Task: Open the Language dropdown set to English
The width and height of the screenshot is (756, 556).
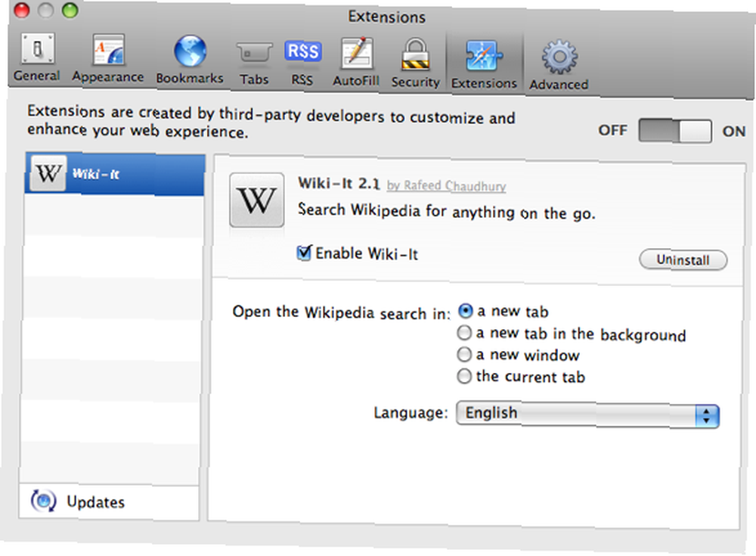Action: 587,414
